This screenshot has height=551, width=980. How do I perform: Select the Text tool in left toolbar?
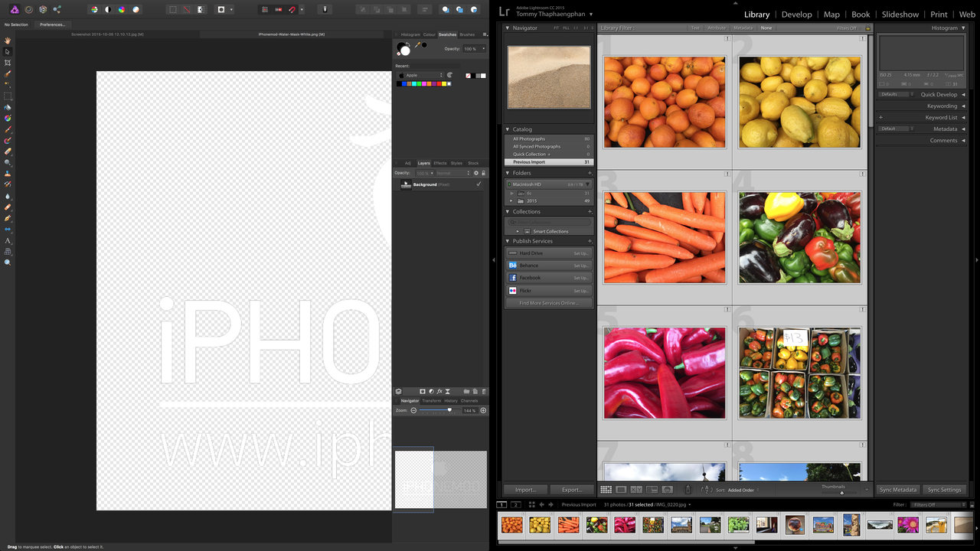coord(8,240)
